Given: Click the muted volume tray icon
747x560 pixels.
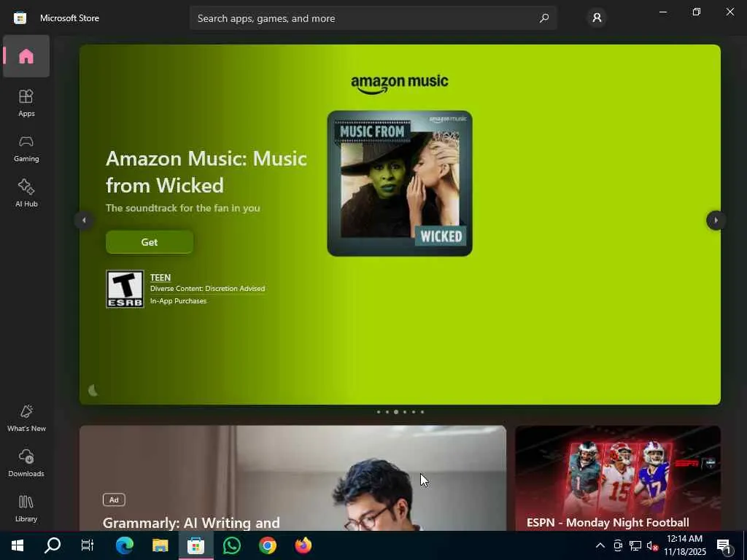Looking at the screenshot, I should [653, 545].
